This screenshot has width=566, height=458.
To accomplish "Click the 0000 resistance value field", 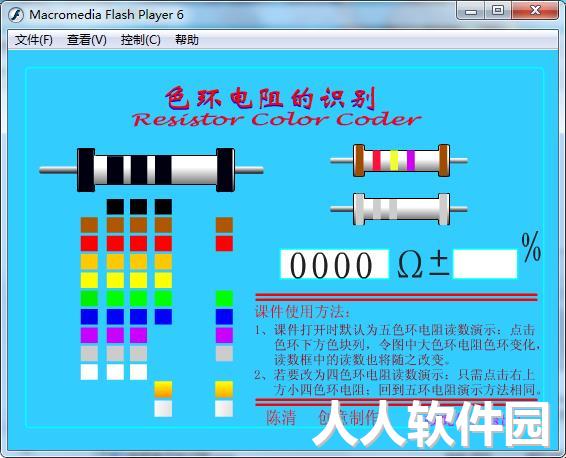I will 335,264.
